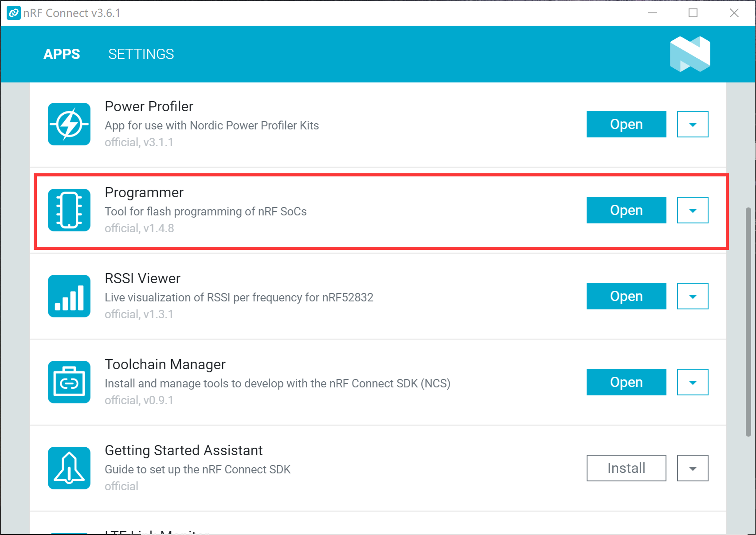Switch to the SETTINGS tab
This screenshot has height=535, width=756.
pos(141,54)
